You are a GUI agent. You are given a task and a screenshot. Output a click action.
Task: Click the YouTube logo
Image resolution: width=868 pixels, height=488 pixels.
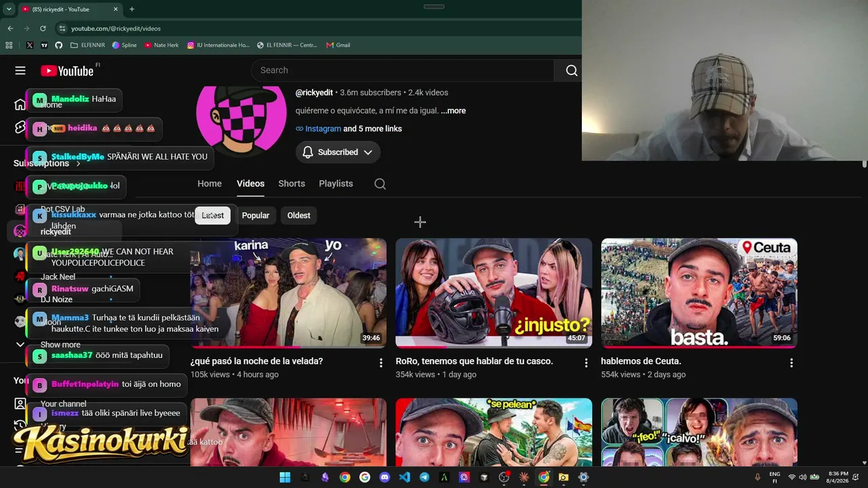point(67,70)
